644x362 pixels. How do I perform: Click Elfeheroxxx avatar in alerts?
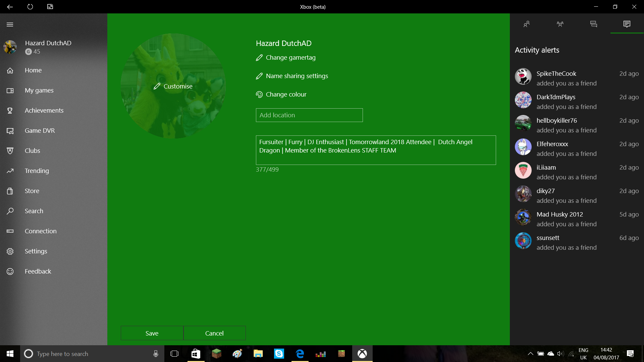[523, 147]
